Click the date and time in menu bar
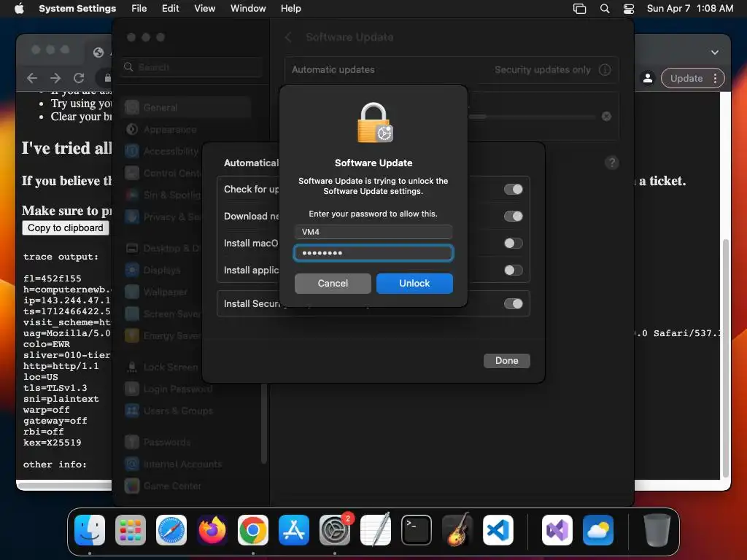This screenshot has width=747, height=560. coord(690,9)
